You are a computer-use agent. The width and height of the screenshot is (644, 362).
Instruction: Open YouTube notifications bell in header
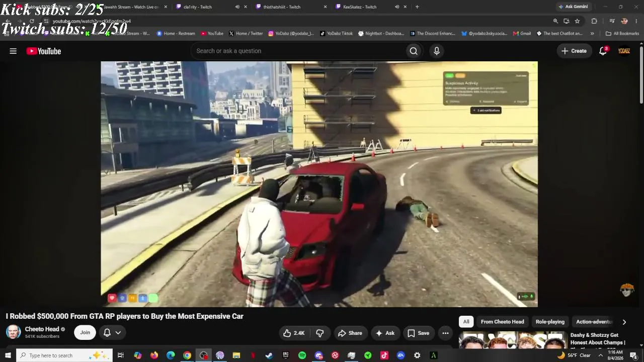(x=603, y=51)
